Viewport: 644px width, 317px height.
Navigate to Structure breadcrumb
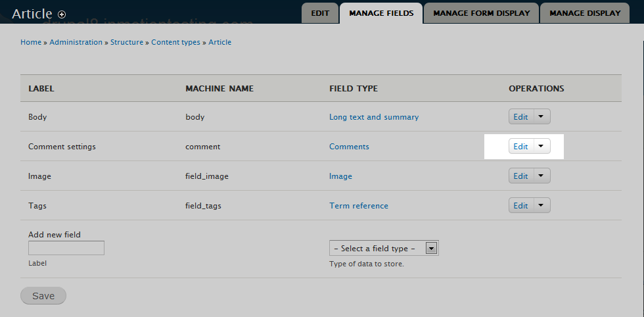pos(127,42)
